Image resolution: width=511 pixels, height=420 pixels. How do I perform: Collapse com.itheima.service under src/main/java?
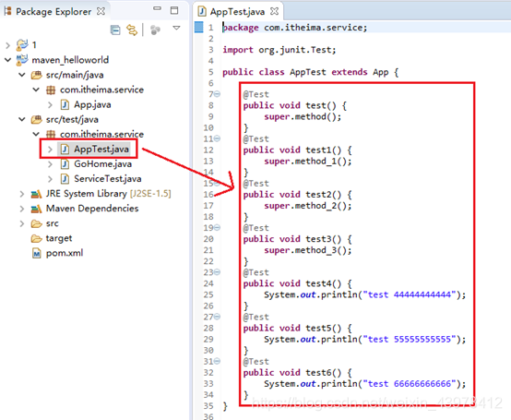[36, 90]
